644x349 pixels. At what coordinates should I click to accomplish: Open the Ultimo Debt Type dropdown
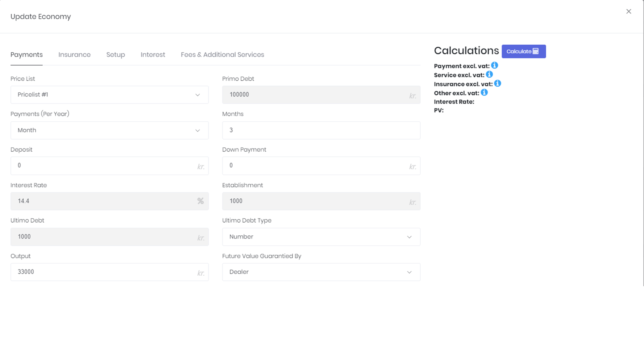321,237
